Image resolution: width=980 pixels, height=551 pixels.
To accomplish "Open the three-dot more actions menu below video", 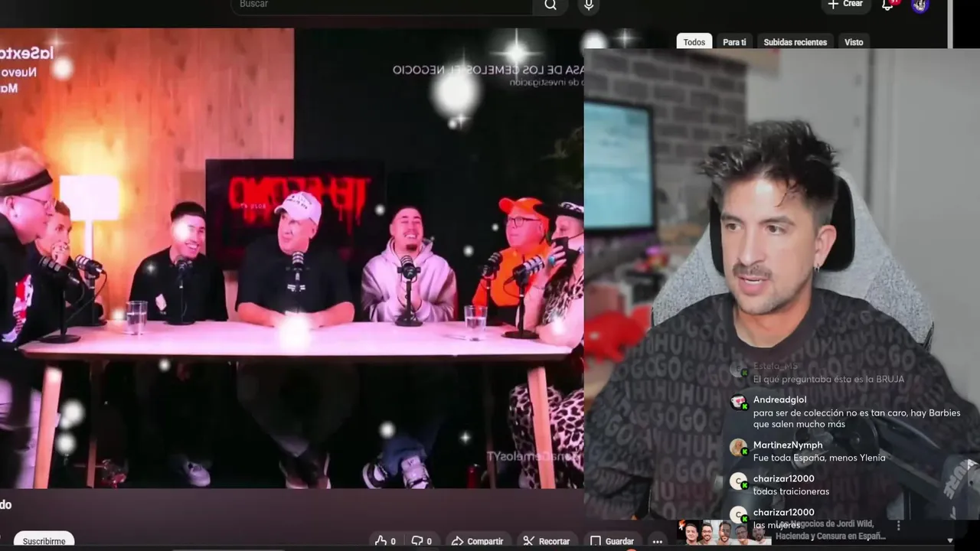I will point(657,541).
